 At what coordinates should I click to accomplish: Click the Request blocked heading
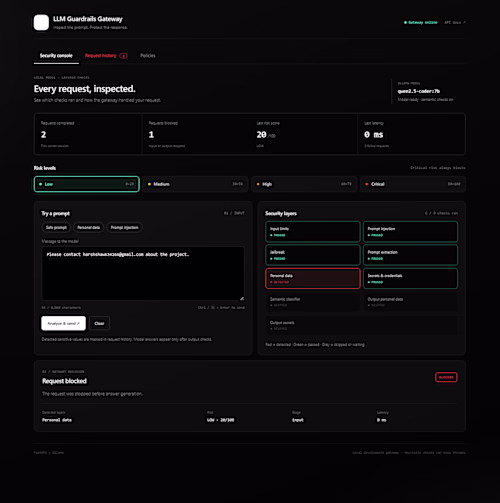64,381
